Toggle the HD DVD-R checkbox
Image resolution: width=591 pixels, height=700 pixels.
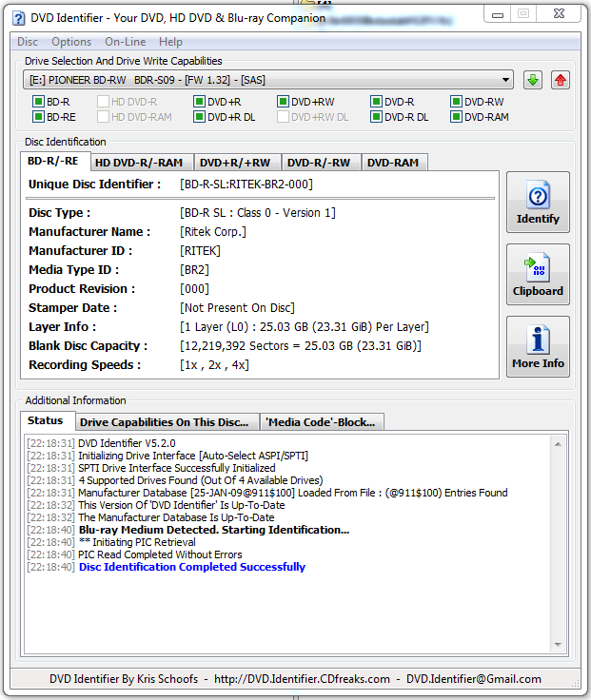tap(103, 102)
